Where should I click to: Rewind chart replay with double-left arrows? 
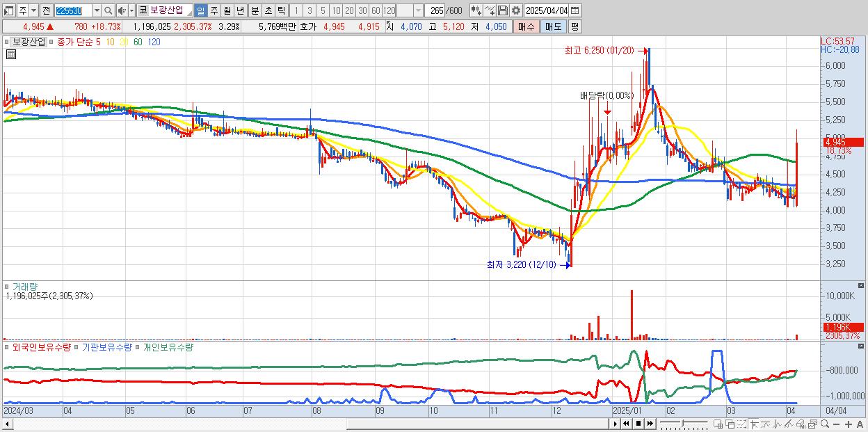(626, 424)
